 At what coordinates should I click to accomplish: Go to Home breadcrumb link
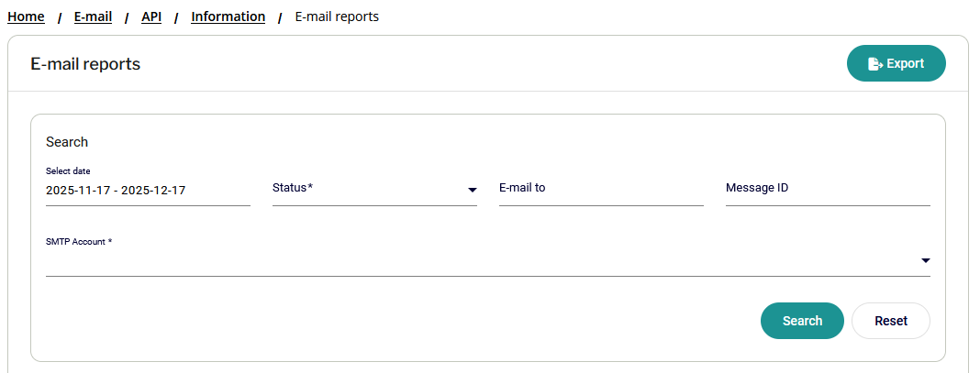(26, 16)
